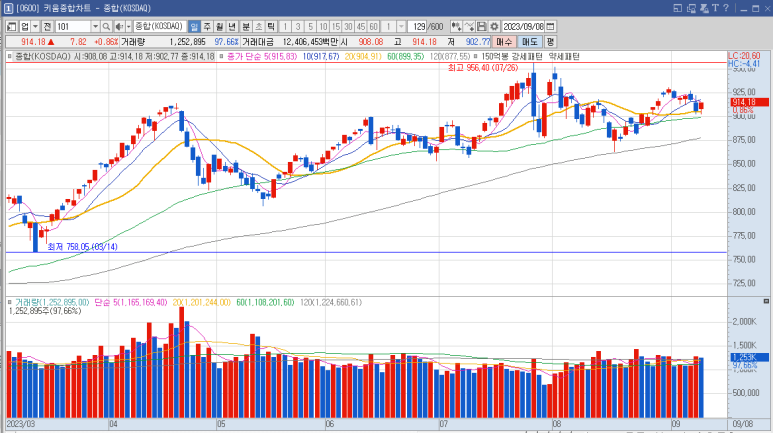The image size is (773, 433).
Task: Click the blue 1,253K volume axis tag
Action: point(748,357)
